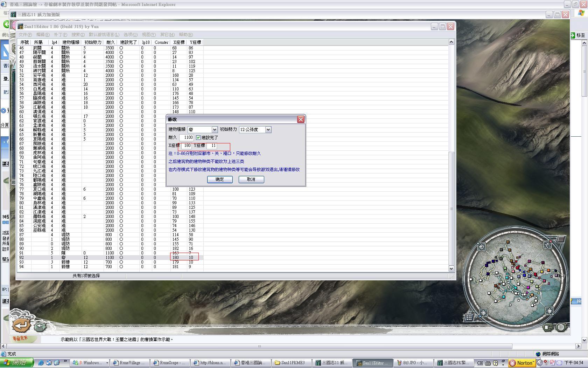
Task: Click the Y座標 input field
Action: click(x=212, y=145)
